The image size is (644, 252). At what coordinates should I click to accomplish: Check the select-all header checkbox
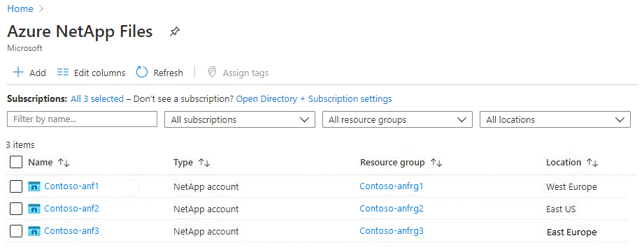click(16, 162)
